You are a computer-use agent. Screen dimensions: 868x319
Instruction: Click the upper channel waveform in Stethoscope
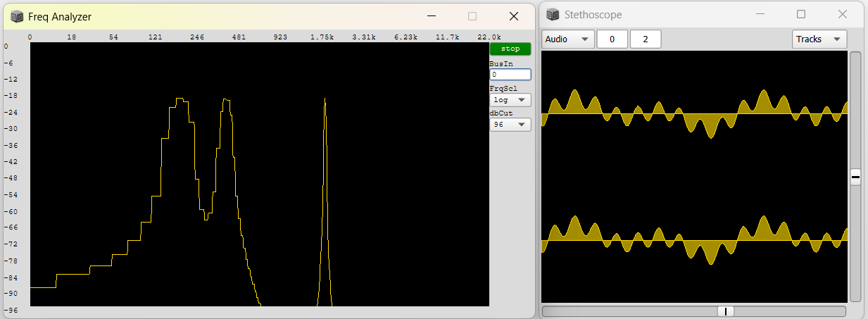pos(695,113)
